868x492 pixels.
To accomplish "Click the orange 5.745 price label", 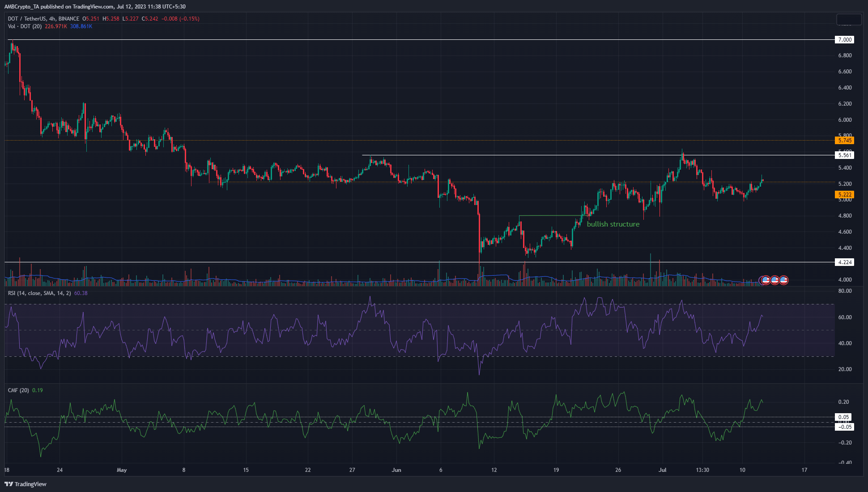I will click(844, 141).
